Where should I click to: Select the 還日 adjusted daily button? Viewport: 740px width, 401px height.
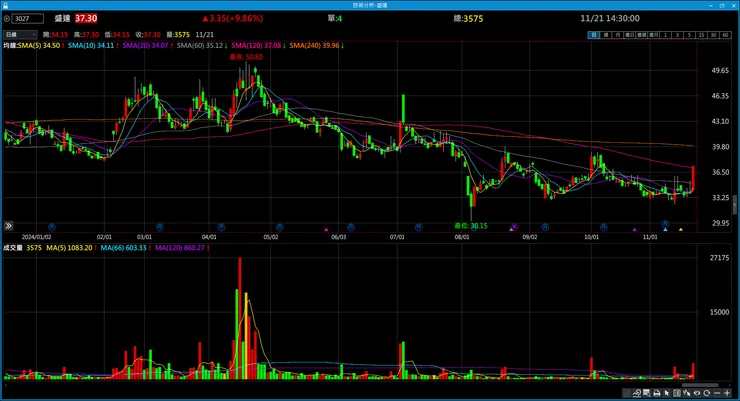click(x=630, y=35)
